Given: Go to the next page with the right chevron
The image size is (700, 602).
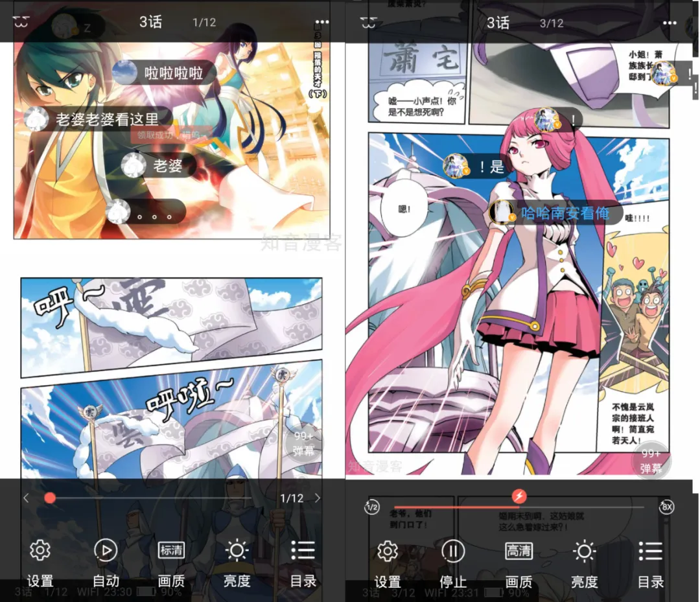Looking at the screenshot, I should (318, 498).
